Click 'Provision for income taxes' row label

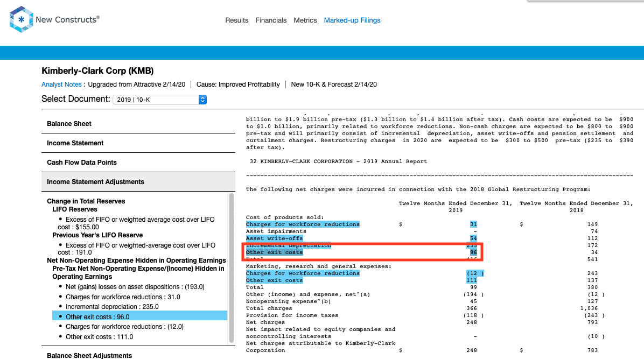[292, 315]
